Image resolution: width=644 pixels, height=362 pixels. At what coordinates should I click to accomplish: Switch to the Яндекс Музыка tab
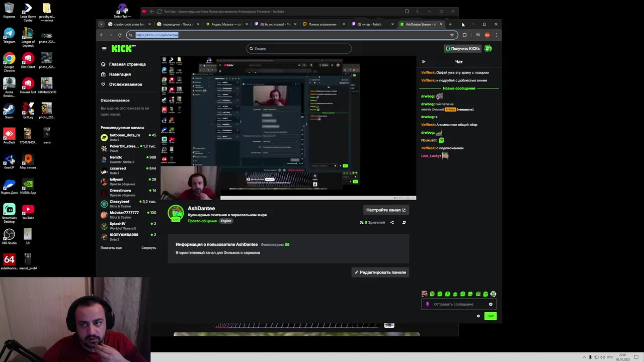click(x=225, y=24)
